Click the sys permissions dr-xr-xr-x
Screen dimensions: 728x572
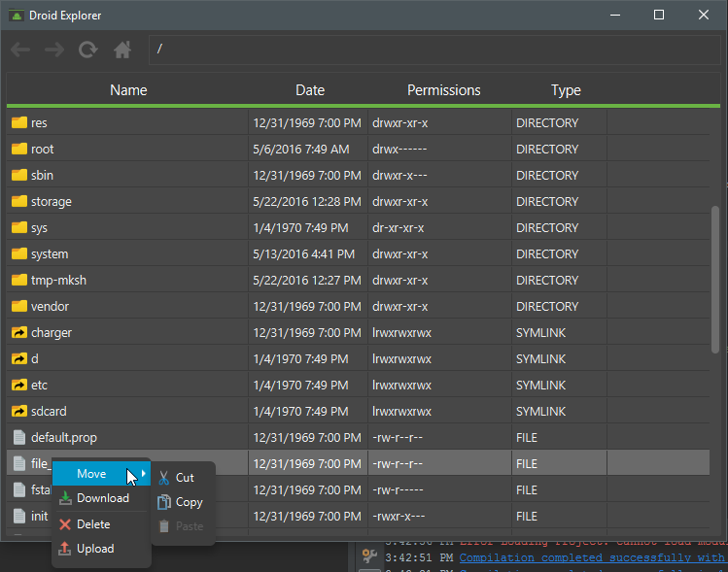click(x=398, y=228)
